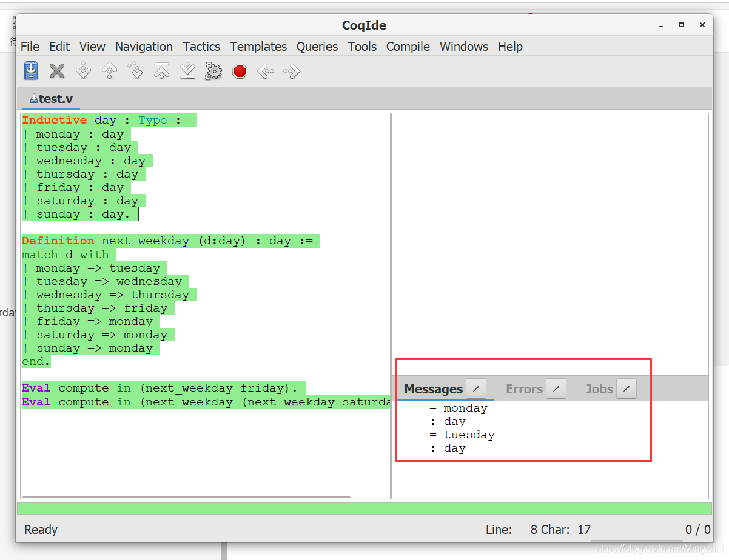The height and width of the screenshot is (560, 729).
Task: Click the 'Line: 8 Char: 17' indicator
Action: [x=538, y=530]
